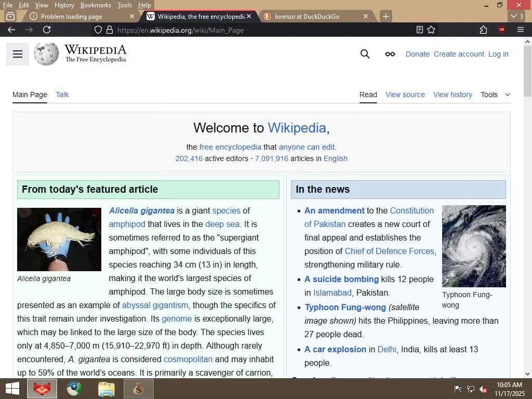Open the Wikipedia main menu hamburger

18,54
